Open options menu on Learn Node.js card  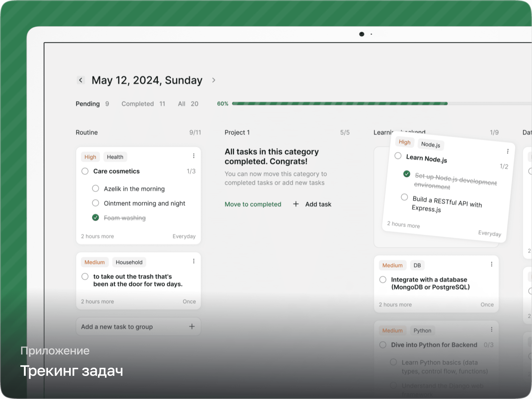pyautogui.click(x=508, y=151)
